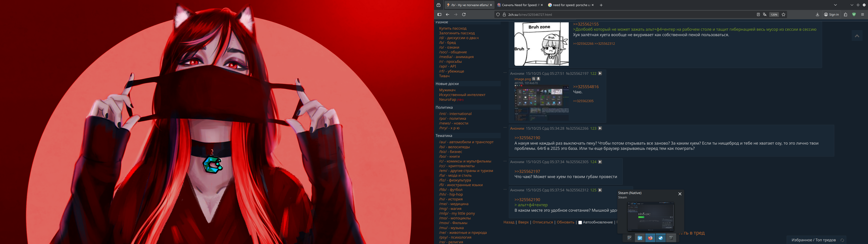Open the downloads panel icon
The height and width of the screenshot is (244, 868).
(x=817, y=14)
